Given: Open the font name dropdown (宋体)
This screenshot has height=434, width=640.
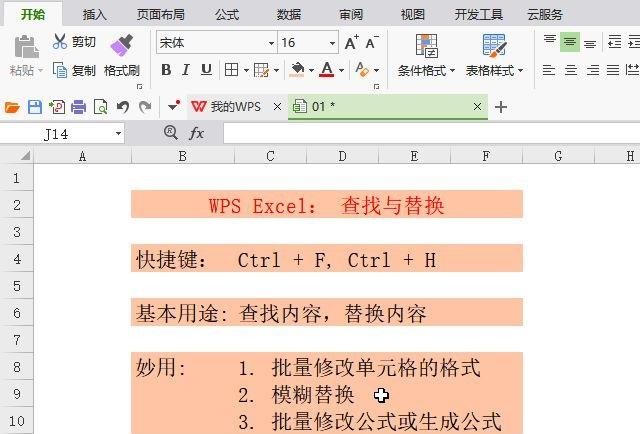Looking at the screenshot, I should [271, 43].
